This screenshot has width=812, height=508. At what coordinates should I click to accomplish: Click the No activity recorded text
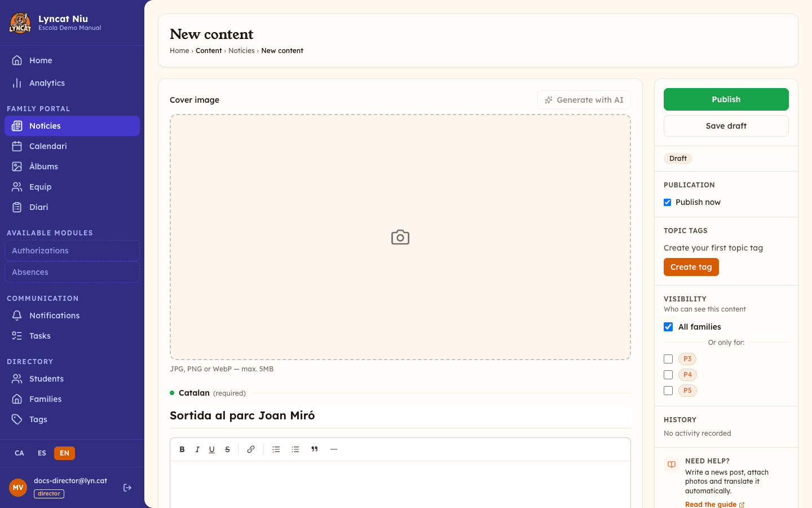point(698,433)
